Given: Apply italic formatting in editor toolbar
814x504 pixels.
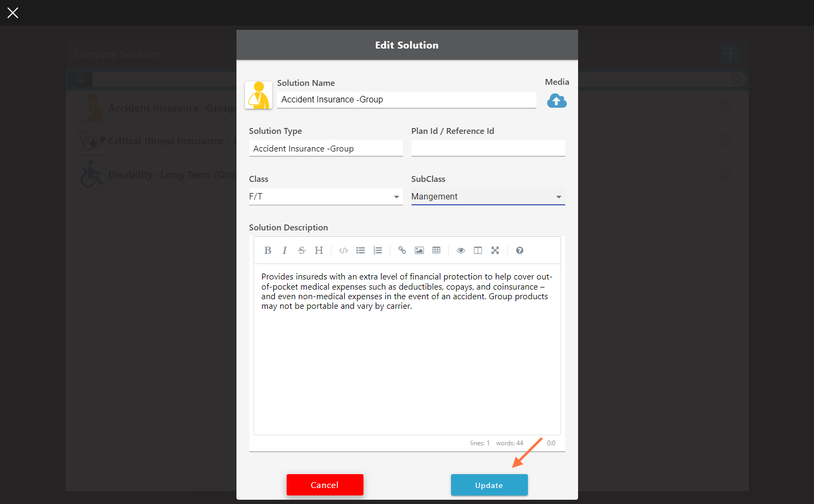Looking at the screenshot, I should pos(284,250).
